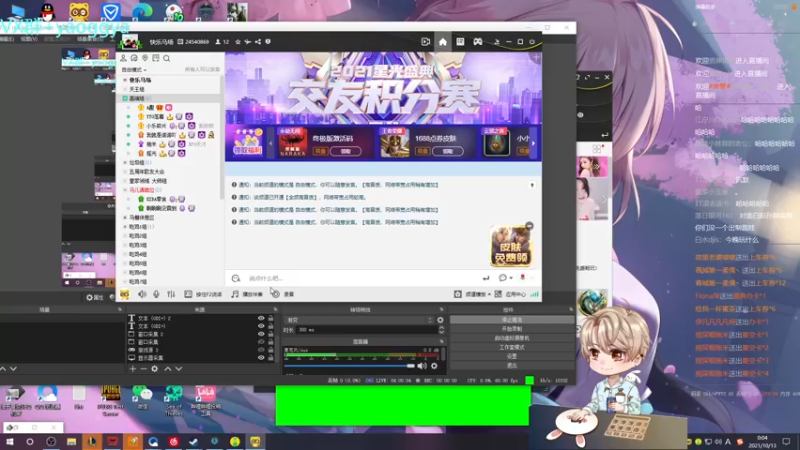Click 按住F2说话 push-to-talk option
The width and height of the screenshot is (800, 450).
click(203, 294)
